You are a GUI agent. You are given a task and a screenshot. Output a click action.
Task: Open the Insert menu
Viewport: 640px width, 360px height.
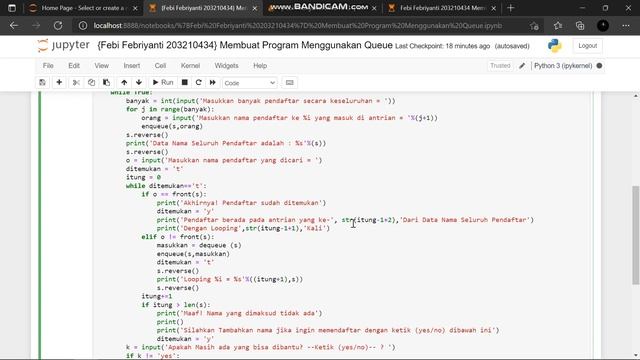click(x=131, y=65)
